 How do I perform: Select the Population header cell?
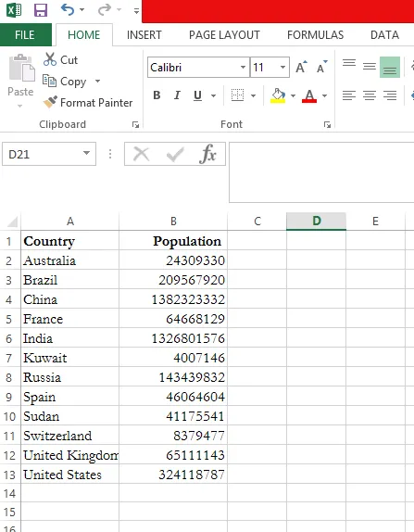pyautogui.click(x=173, y=241)
